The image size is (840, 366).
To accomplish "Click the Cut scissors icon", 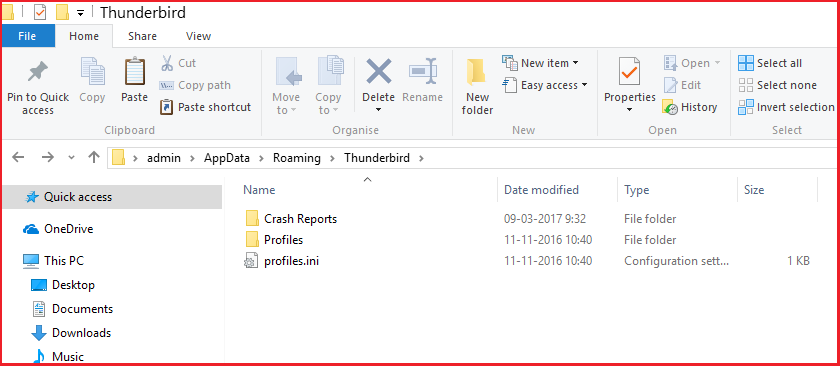I will (167, 63).
